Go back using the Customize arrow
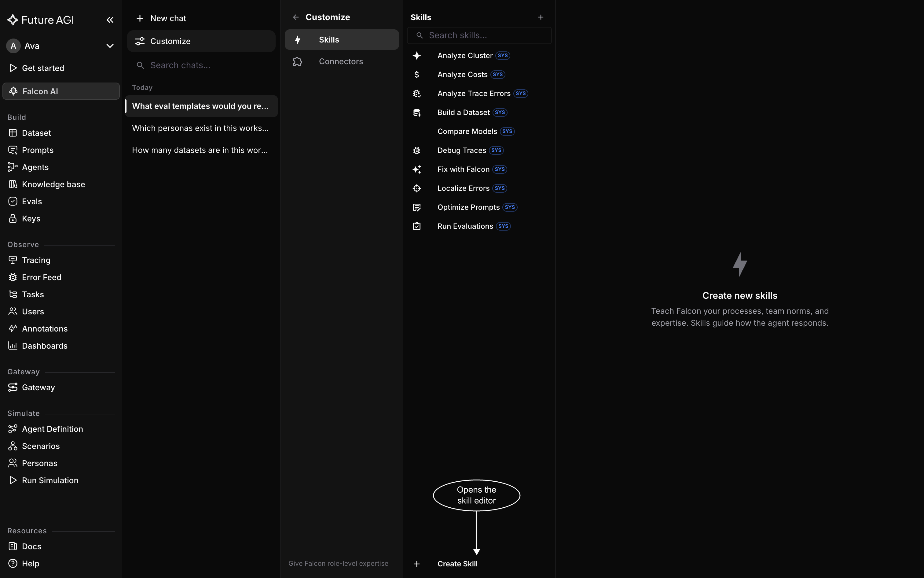The height and width of the screenshot is (578, 924). (295, 17)
